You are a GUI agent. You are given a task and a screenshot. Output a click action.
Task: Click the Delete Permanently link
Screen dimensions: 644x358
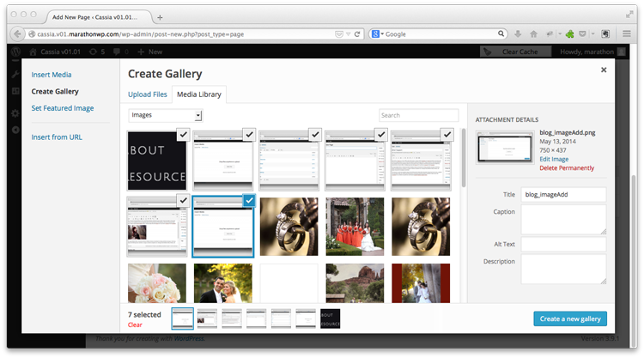tap(566, 168)
